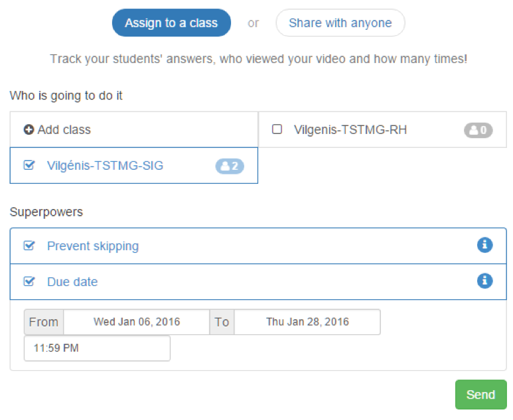The height and width of the screenshot is (420, 513).
Task: Select the Assign to a class tab
Action: click(171, 23)
